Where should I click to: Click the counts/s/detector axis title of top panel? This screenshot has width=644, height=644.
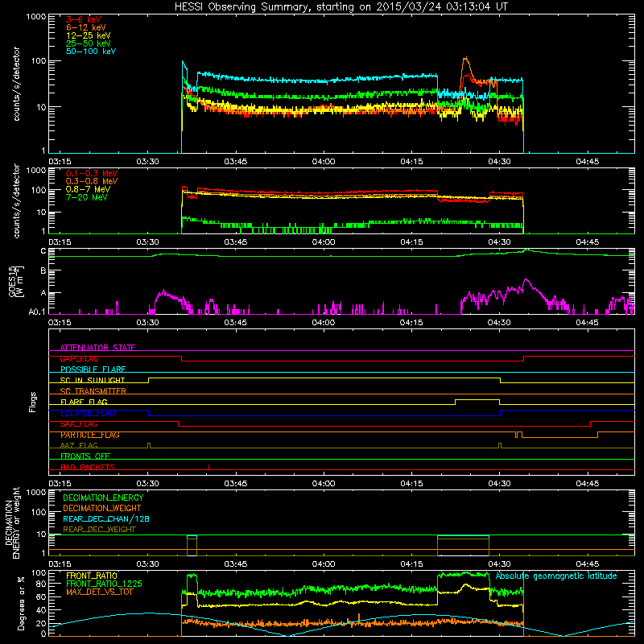click(16, 84)
